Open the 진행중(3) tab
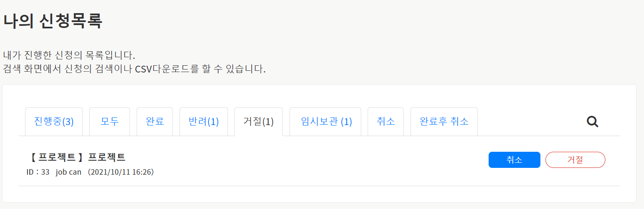The image size is (644, 209). (54, 122)
